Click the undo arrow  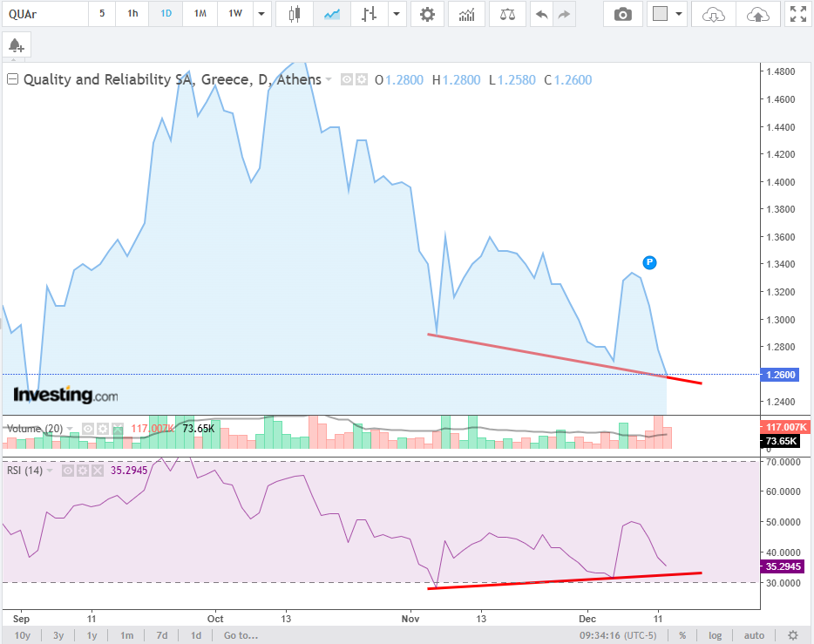click(542, 14)
